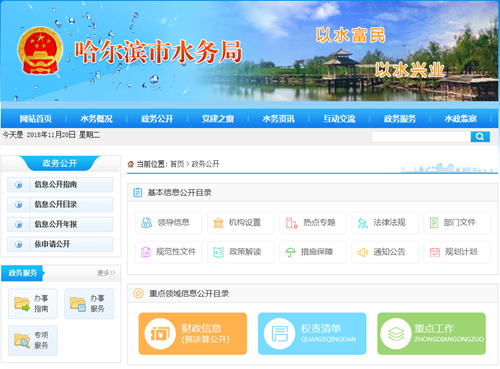Image resolution: width=500 pixels, height=369 pixels.
Task: Click the 权责清单 circle icon
Action: click(x=279, y=333)
